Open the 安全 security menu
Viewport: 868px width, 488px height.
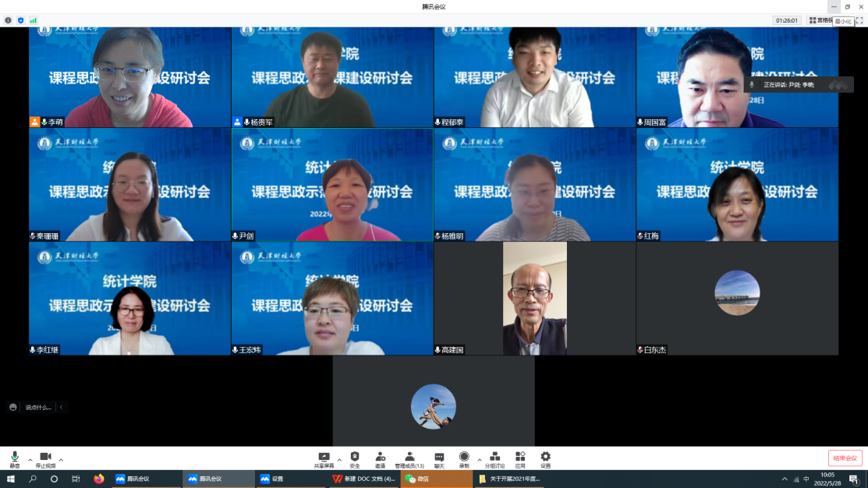[355, 459]
